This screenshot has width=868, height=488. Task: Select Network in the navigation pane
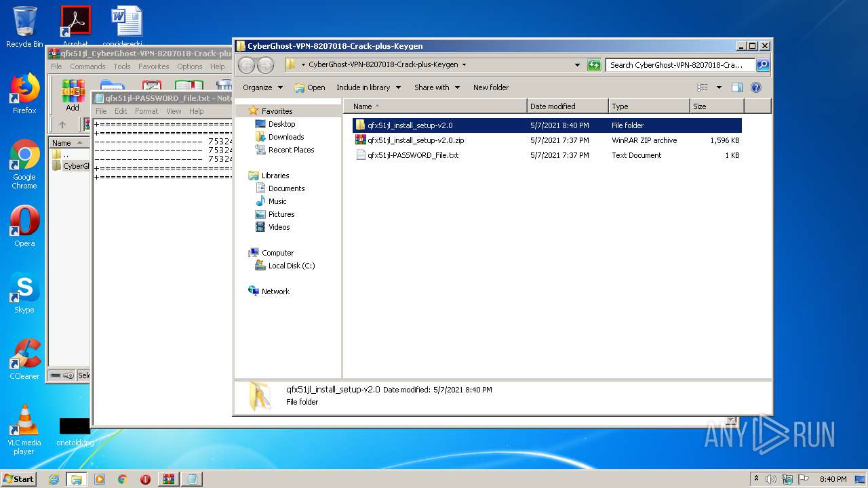pyautogui.click(x=275, y=291)
